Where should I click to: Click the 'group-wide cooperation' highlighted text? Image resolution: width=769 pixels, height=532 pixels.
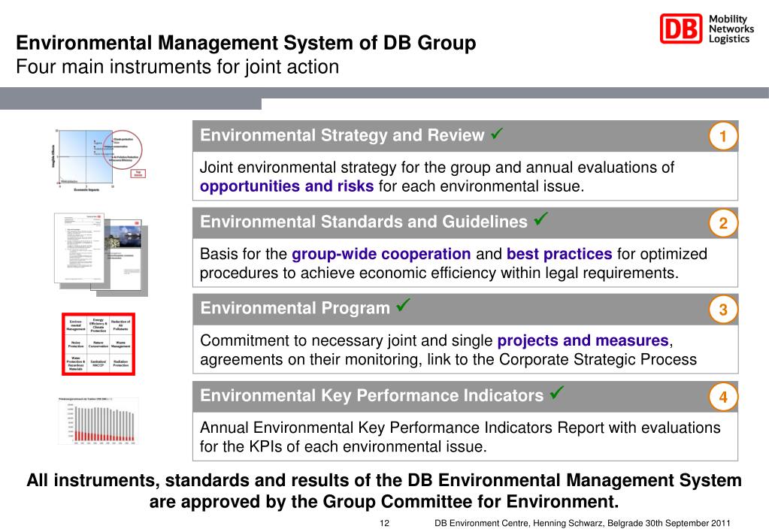tap(381, 254)
